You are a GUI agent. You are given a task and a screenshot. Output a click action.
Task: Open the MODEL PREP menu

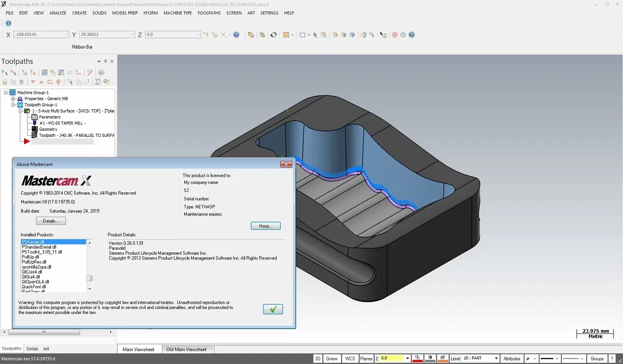click(x=125, y=13)
